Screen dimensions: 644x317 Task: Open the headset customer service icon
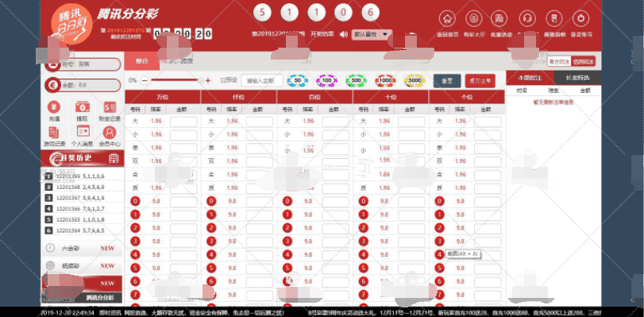[527, 19]
